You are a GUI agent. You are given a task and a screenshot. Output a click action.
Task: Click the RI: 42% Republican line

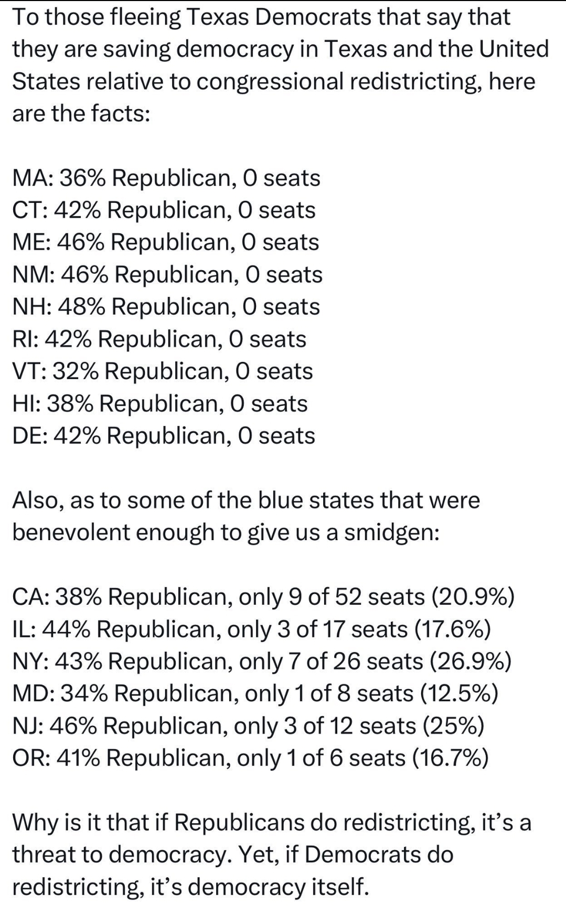(x=159, y=339)
